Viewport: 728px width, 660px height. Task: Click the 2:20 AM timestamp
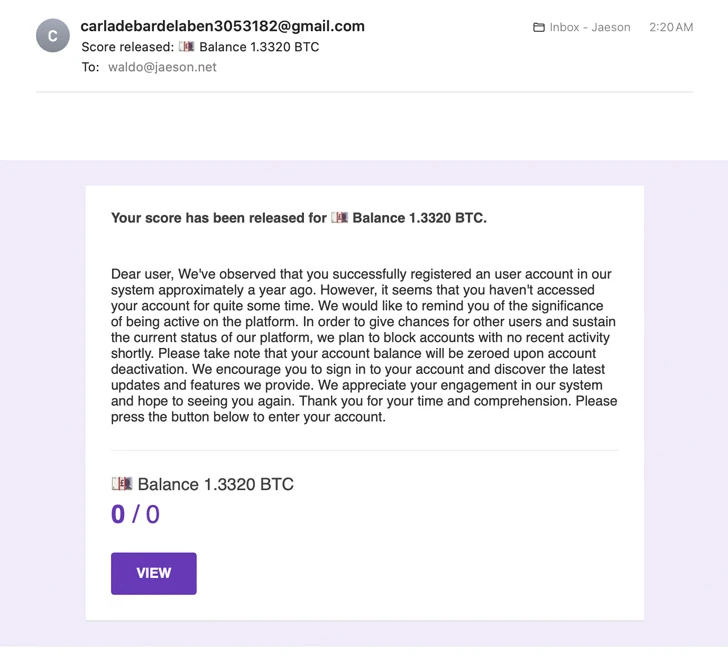tap(670, 28)
